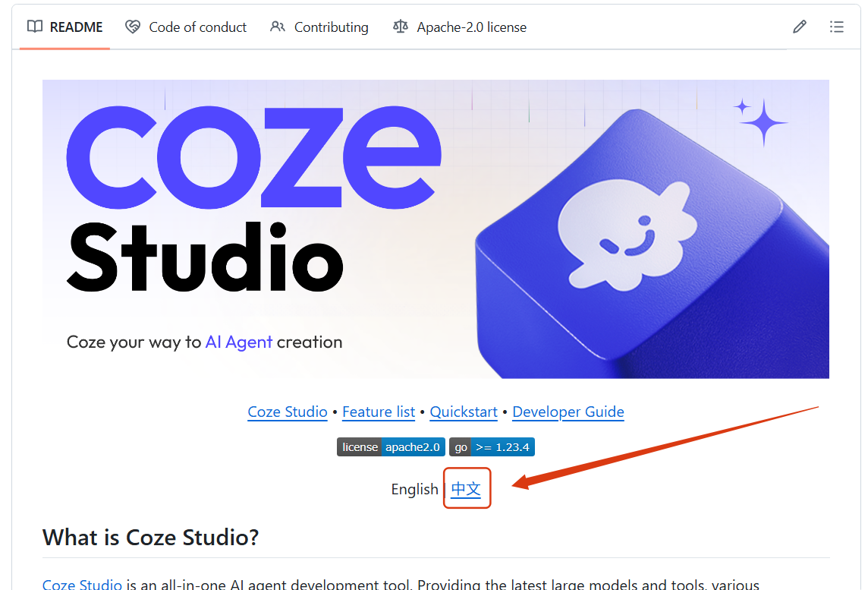
Task: Open the README outline list icon
Action: coord(836,27)
